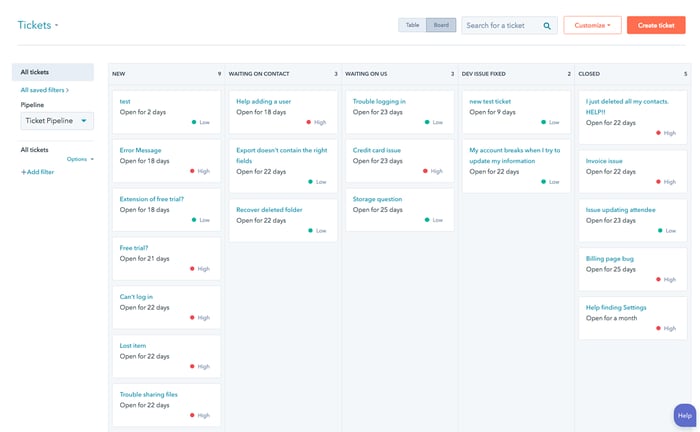This screenshot has height=432, width=700.
Task: Click 'Open for 2 days' text
Action: 143,112
